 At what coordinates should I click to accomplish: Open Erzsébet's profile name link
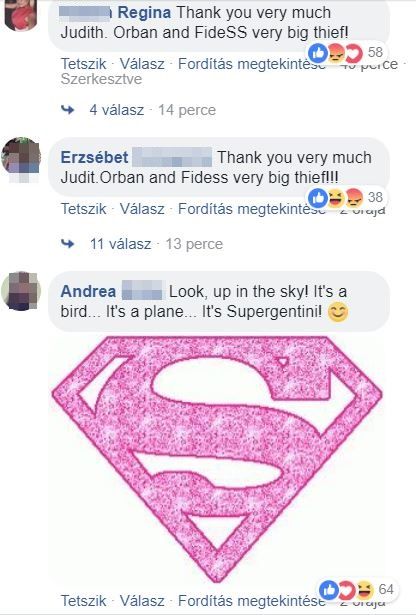click(94, 157)
